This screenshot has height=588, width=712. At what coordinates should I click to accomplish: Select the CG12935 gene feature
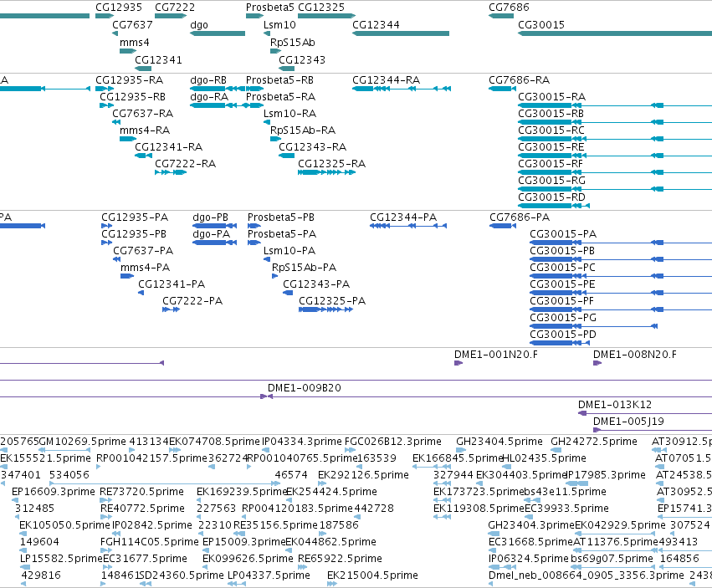pyautogui.click(x=105, y=16)
